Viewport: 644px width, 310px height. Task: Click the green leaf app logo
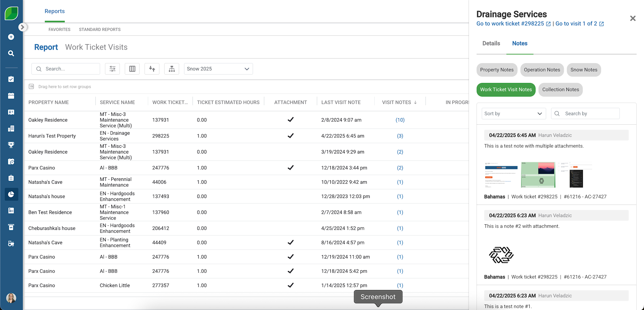(x=11, y=13)
